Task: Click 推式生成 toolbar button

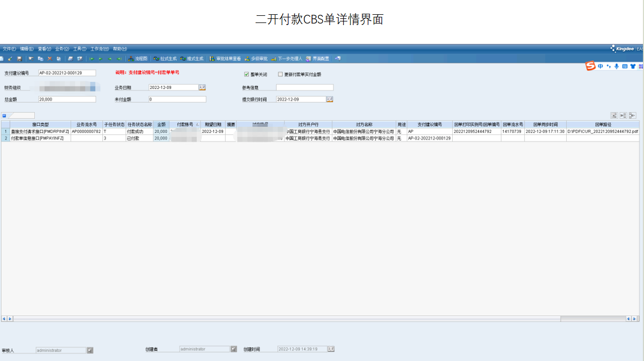Action: pyautogui.click(x=191, y=59)
